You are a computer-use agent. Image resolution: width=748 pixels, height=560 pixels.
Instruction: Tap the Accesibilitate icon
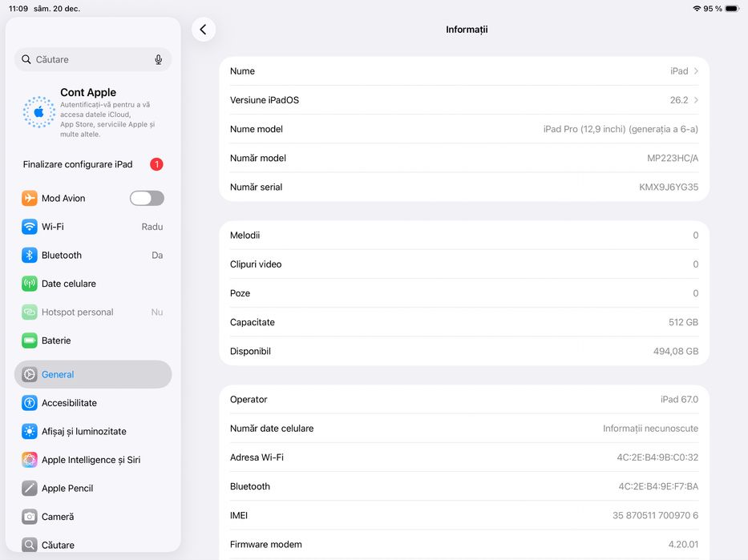click(x=29, y=403)
